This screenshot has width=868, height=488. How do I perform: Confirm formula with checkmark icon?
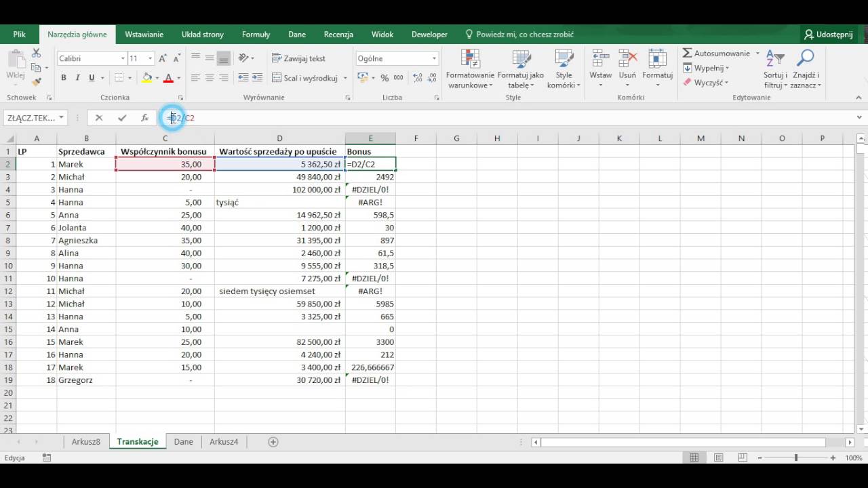[x=122, y=118]
